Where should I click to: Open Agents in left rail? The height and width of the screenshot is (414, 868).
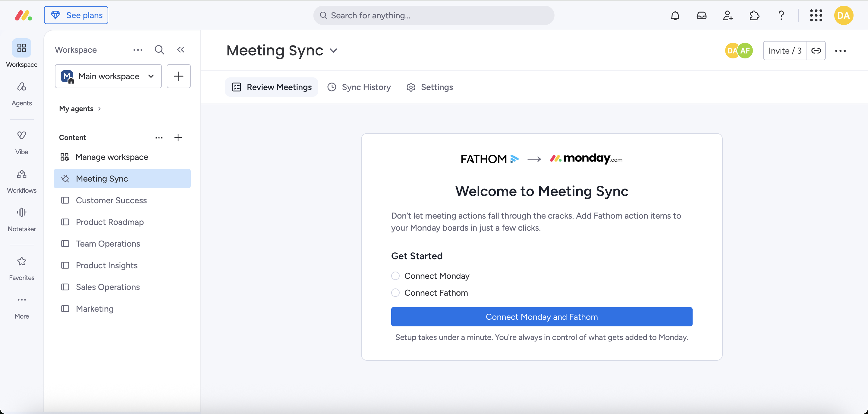click(x=22, y=94)
